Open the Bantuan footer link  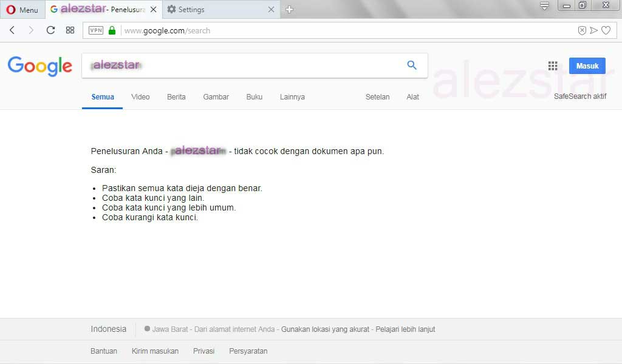point(104,351)
